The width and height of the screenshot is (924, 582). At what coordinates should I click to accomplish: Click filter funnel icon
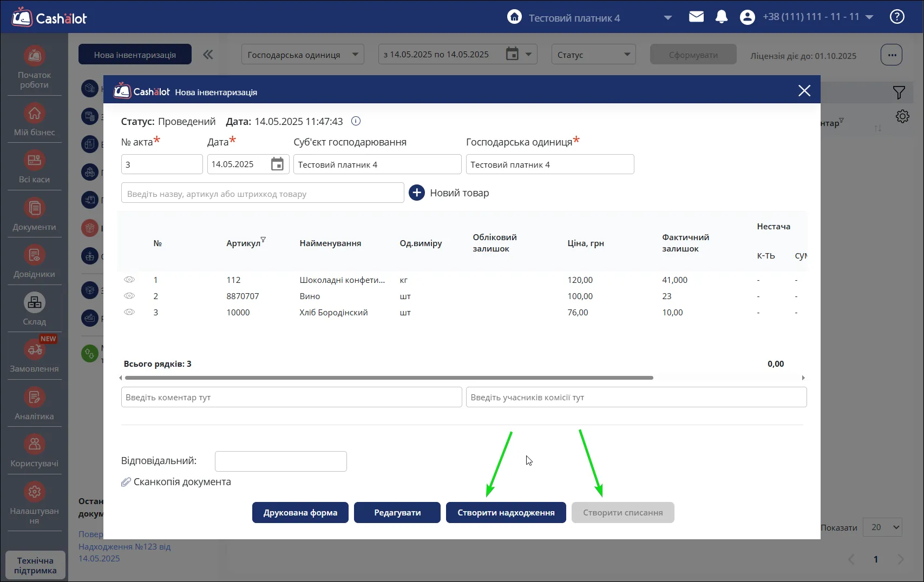point(899,92)
